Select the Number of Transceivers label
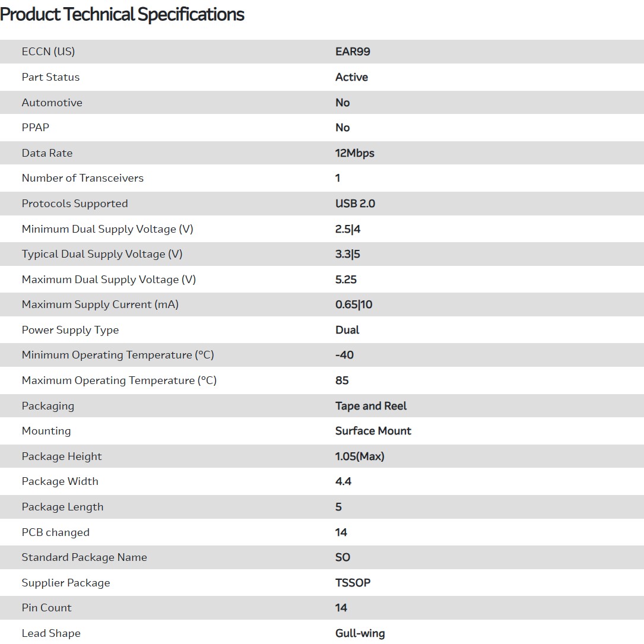The height and width of the screenshot is (644, 644). (x=83, y=178)
